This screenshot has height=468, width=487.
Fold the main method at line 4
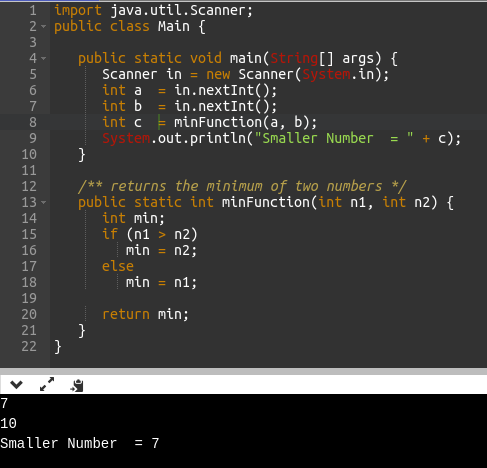[44, 58]
